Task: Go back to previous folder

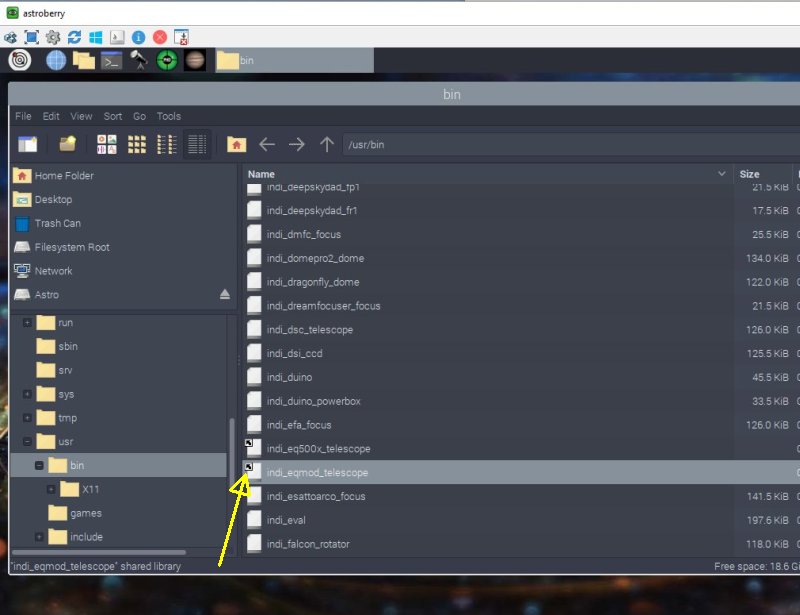Action: click(x=267, y=144)
